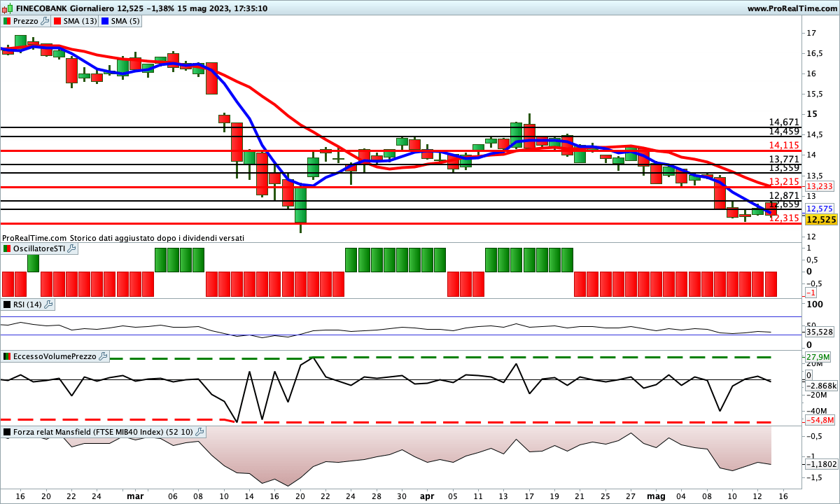Image resolution: width=840 pixels, height=504 pixels.
Task: Click the red SMA (13) color swatch
Action: (x=57, y=21)
